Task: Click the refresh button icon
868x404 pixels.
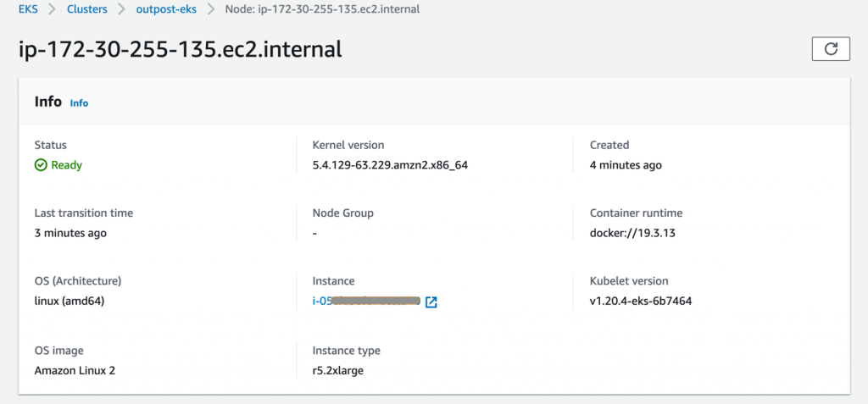Action: point(830,49)
